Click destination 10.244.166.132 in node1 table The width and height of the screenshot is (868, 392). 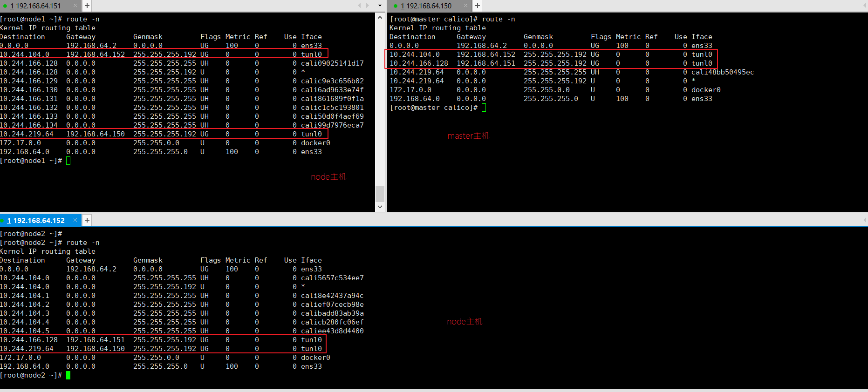pos(29,108)
